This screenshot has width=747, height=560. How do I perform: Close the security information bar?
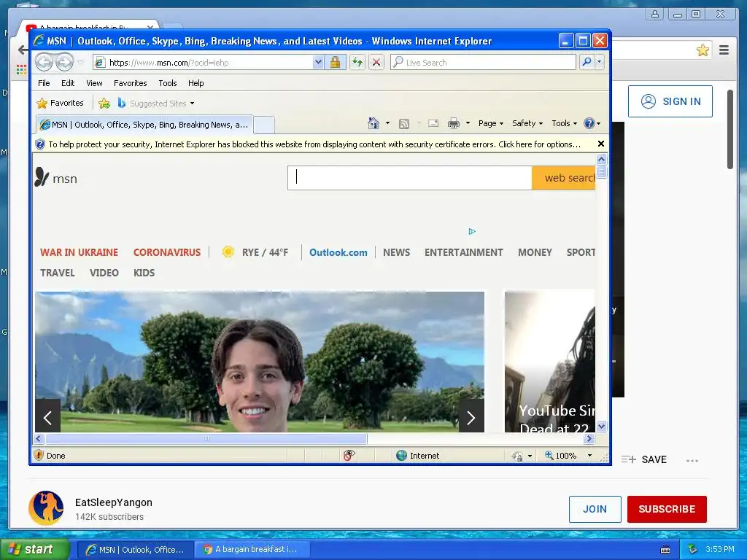[601, 144]
